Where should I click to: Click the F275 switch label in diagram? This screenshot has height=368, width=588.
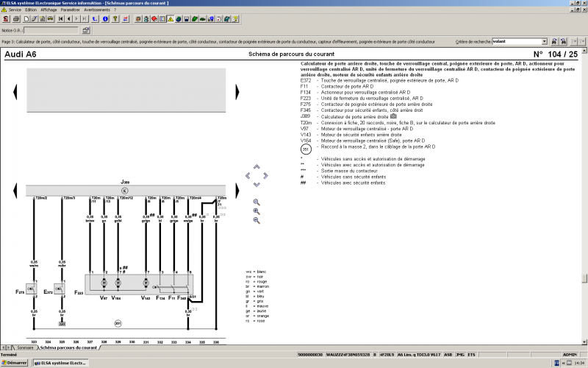tap(20, 291)
